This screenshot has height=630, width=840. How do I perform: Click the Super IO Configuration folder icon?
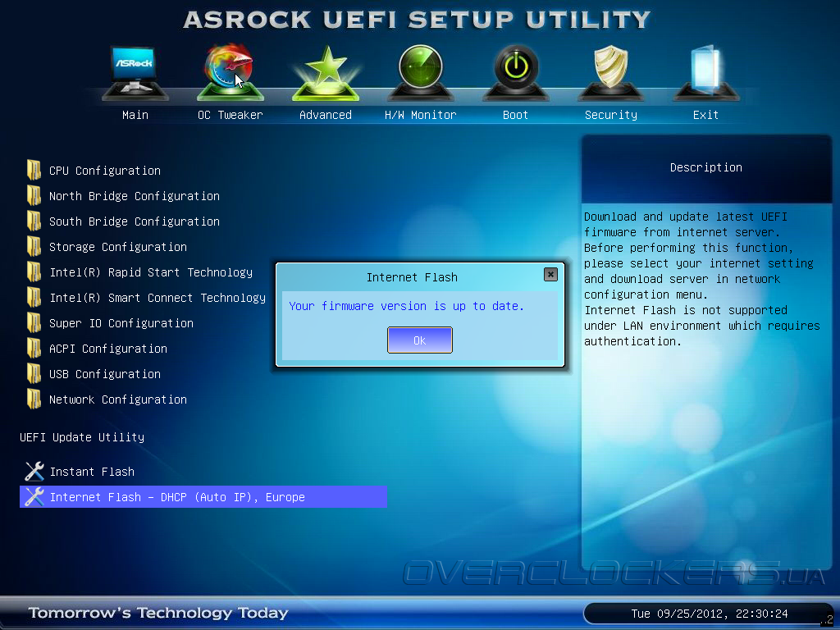tap(34, 322)
